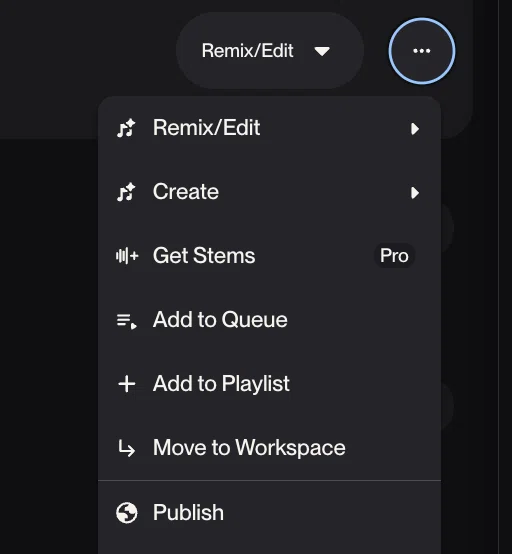This screenshot has width=512, height=554.
Task: Click the queue list icon beside Add to Queue
Action: (x=126, y=321)
